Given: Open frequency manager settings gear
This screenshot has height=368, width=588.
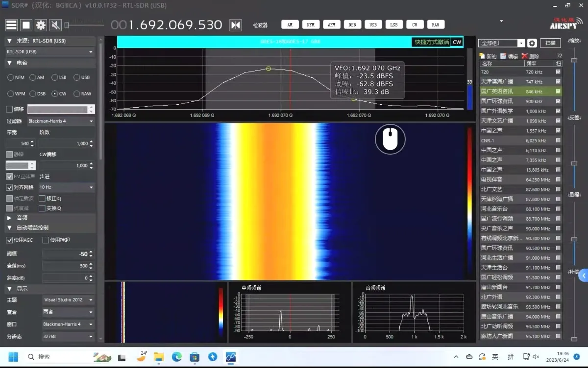Looking at the screenshot, I should point(532,43).
